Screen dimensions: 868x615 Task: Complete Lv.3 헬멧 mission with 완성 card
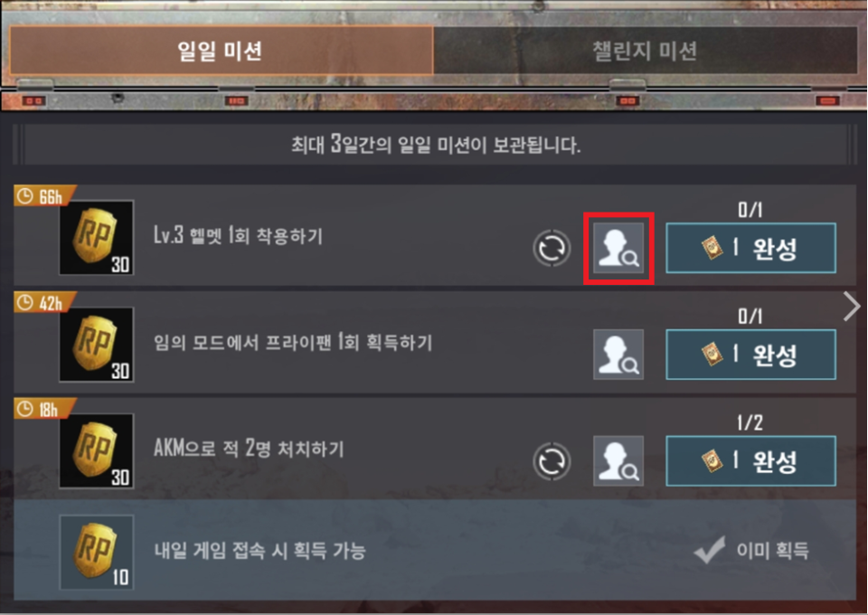[x=750, y=248]
